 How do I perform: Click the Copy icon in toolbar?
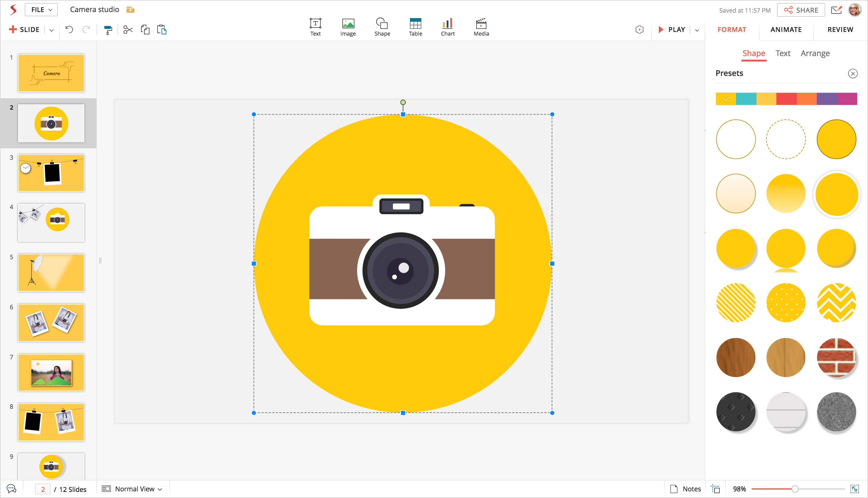[145, 30]
